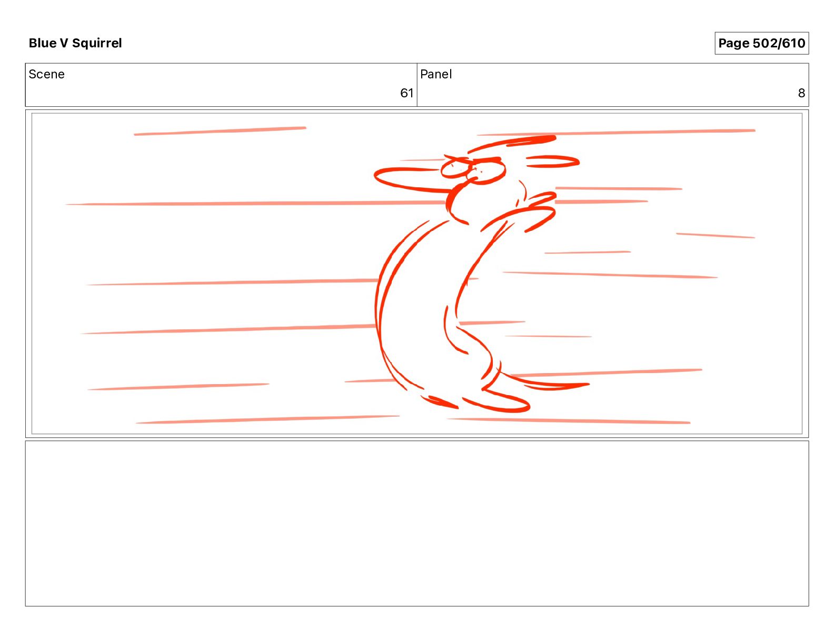This screenshot has width=834, height=644.
Task: Click the red squirrel sketch thumbnail
Action: pos(417,274)
